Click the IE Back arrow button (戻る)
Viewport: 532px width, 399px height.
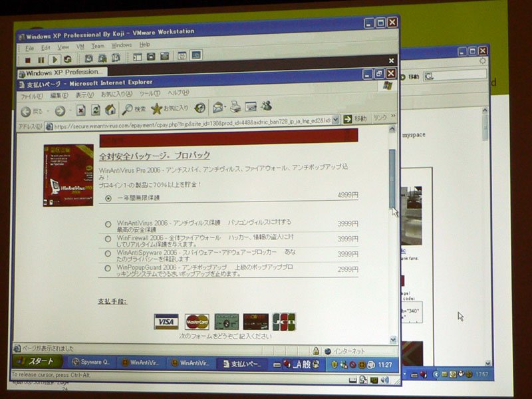[x=31, y=111]
